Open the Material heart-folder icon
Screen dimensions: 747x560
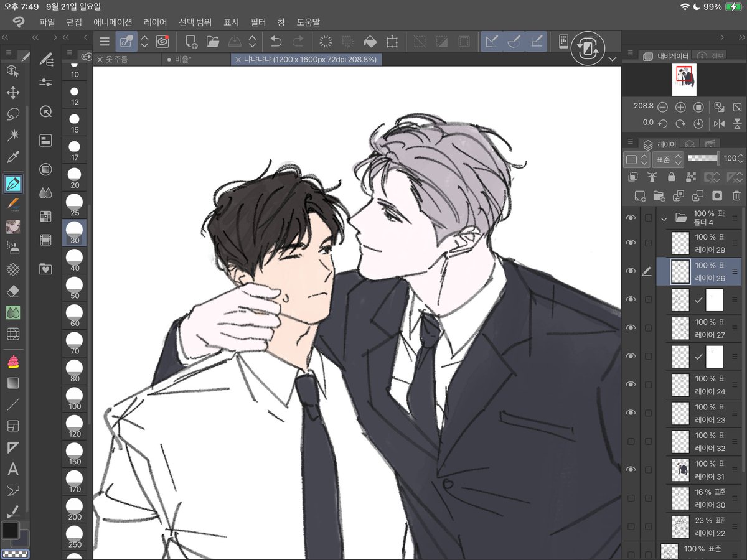pos(45,269)
